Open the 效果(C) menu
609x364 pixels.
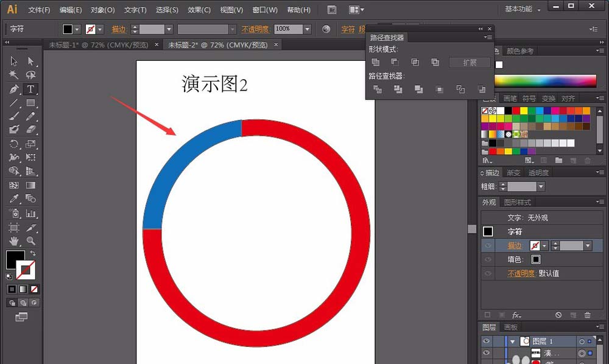tap(199, 10)
